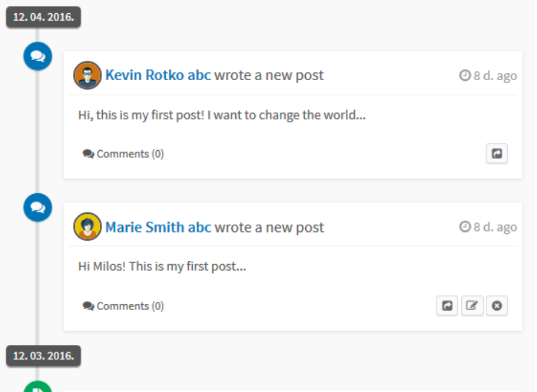The width and height of the screenshot is (537, 392).
Task: Click the green timeline icon at the bottom
Action: coord(38,388)
